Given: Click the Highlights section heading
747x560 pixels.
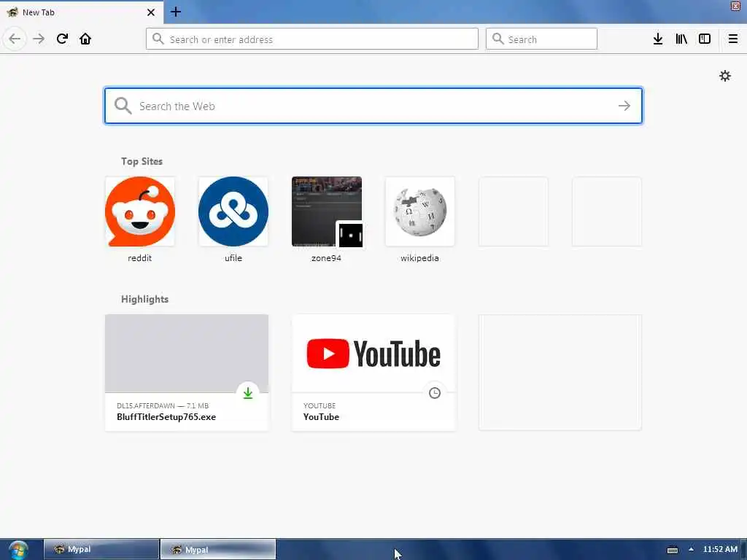Looking at the screenshot, I should coord(145,299).
